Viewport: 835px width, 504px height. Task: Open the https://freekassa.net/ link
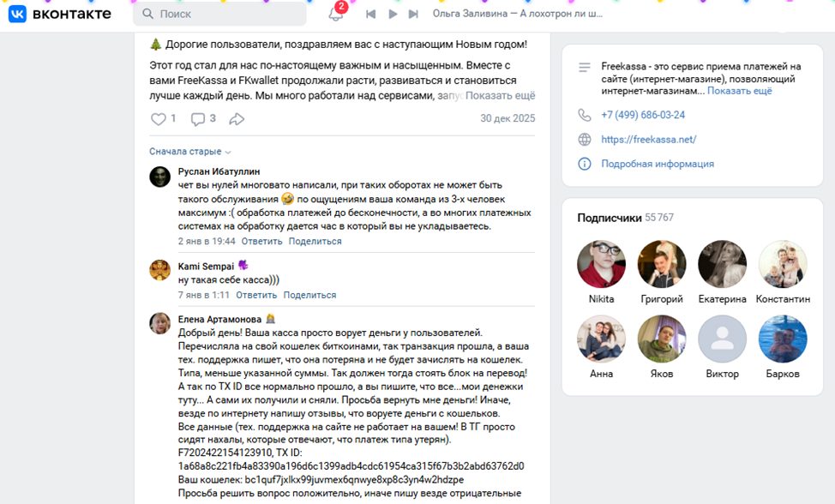pos(649,140)
